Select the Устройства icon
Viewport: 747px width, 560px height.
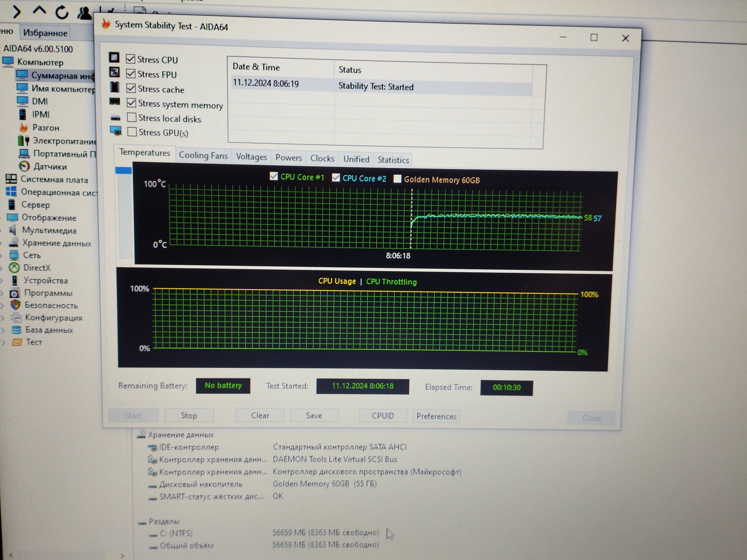[x=15, y=280]
